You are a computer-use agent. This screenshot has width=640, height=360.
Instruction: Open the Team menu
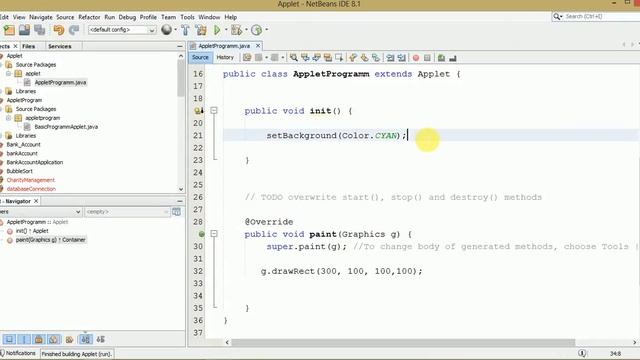(168, 17)
